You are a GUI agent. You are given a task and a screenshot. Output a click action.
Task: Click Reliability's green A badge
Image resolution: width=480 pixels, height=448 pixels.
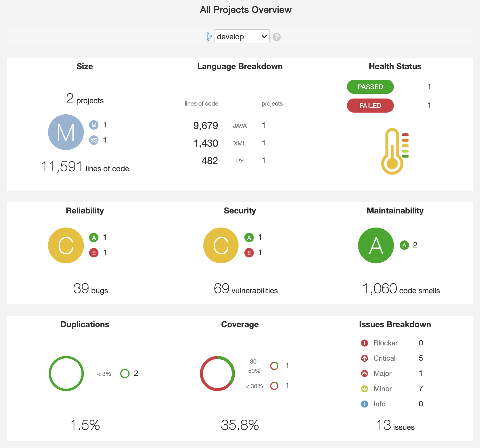94,237
